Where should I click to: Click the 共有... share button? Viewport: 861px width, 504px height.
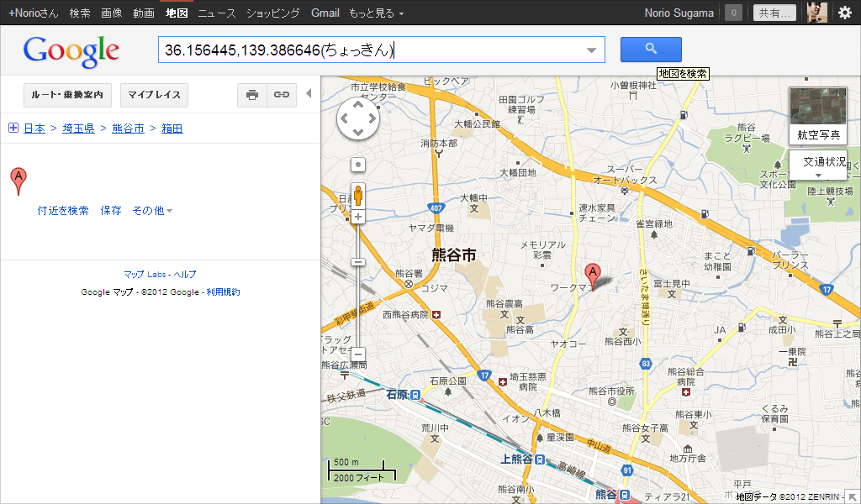pyautogui.click(x=774, y=13)
